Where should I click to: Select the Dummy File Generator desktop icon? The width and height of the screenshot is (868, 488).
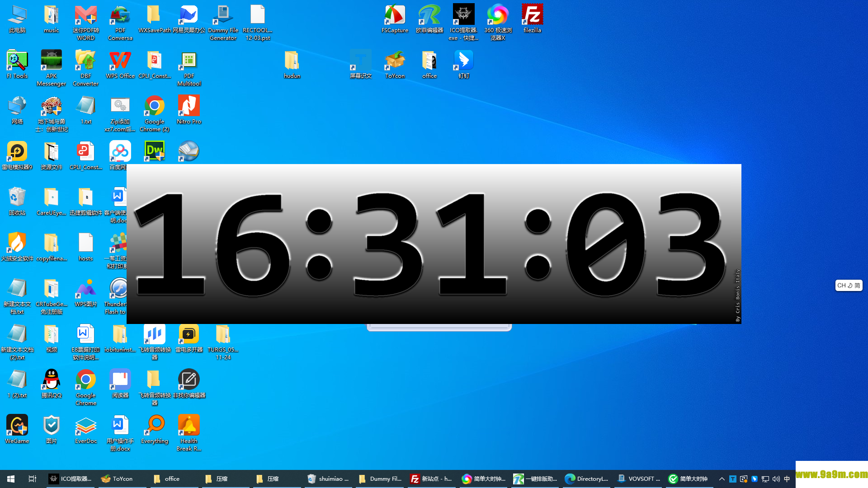223,23
